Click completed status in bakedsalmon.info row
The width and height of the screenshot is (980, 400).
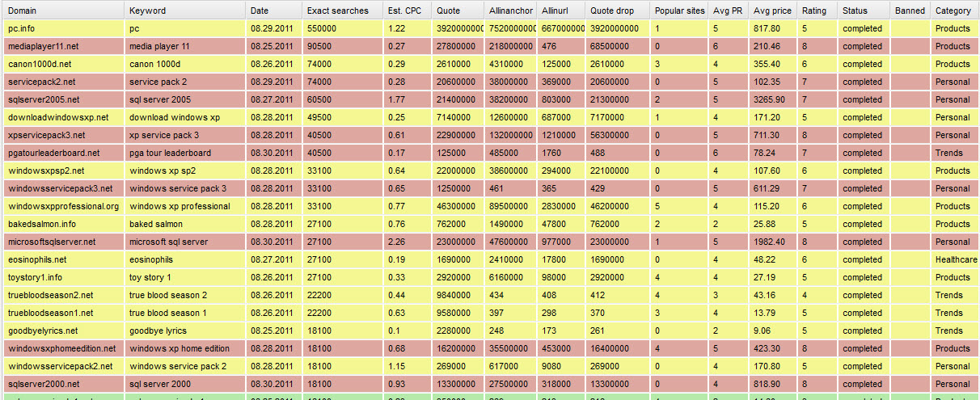[864, 224]
